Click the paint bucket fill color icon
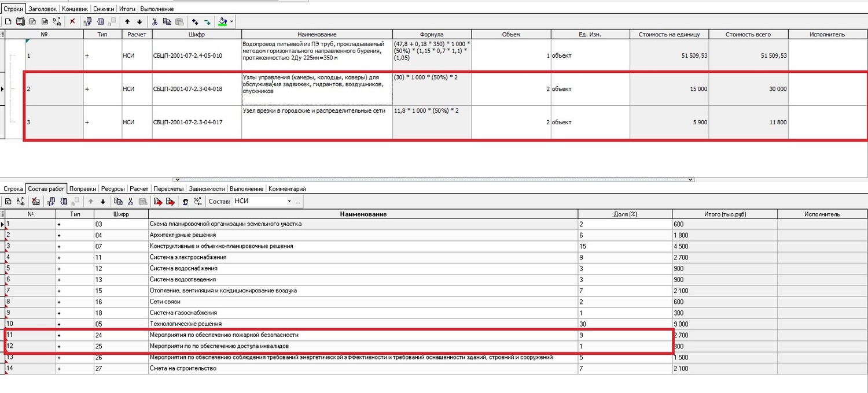The image size is (868, 393). (223, 21)
